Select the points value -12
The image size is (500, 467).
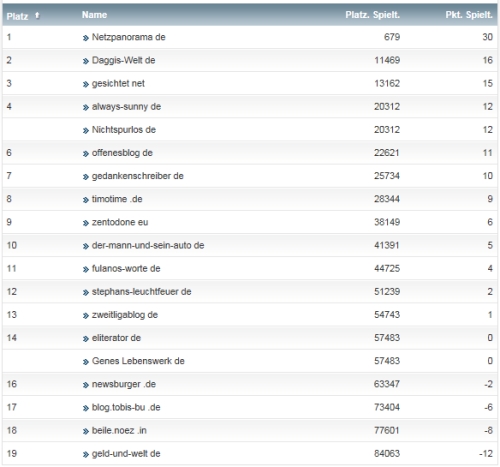pos(486,454)
